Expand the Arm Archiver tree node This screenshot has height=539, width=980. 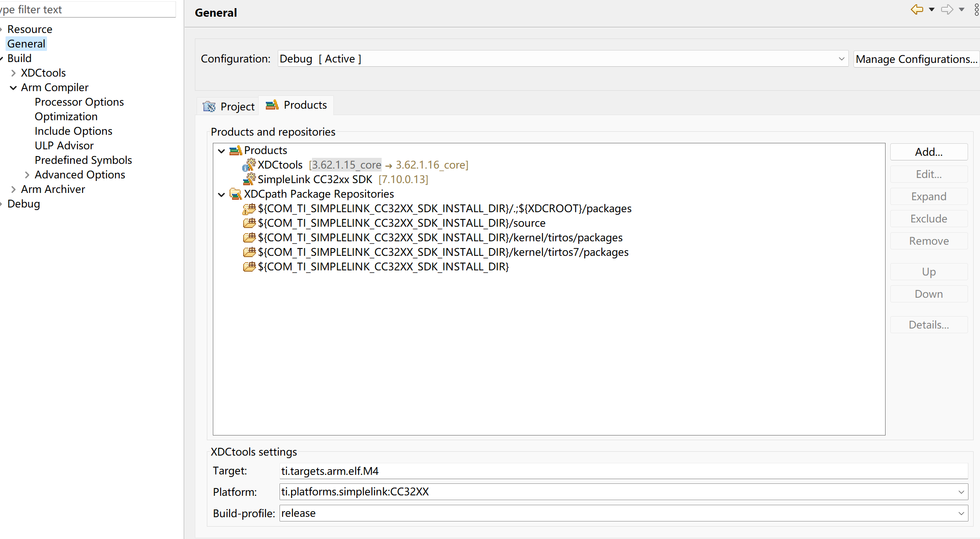tap(13, 190)
